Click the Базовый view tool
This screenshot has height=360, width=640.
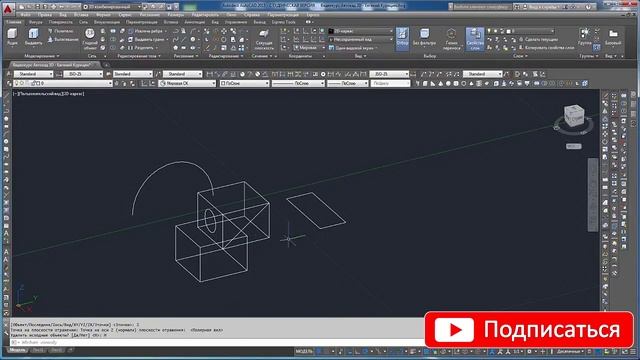tap(613, 37)
